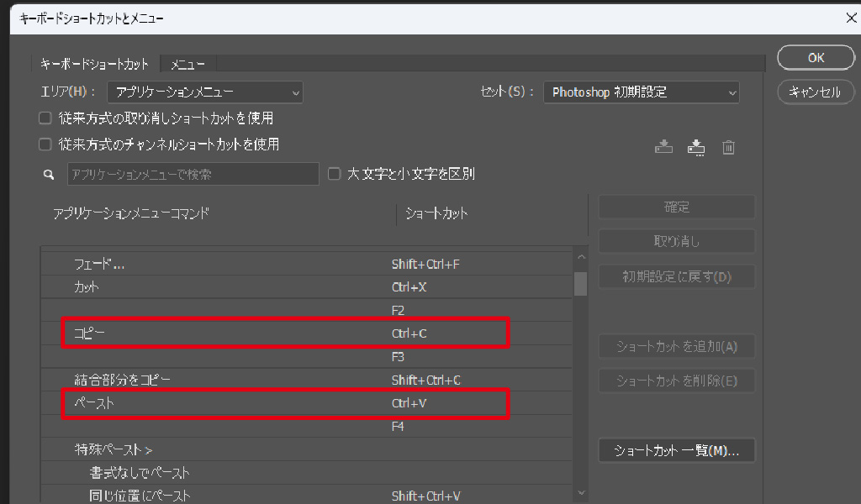Open the セット dropdown showing Photoshop 初期設定
Viewport: 861px width, 504px height.
click(x=641, y=92)
